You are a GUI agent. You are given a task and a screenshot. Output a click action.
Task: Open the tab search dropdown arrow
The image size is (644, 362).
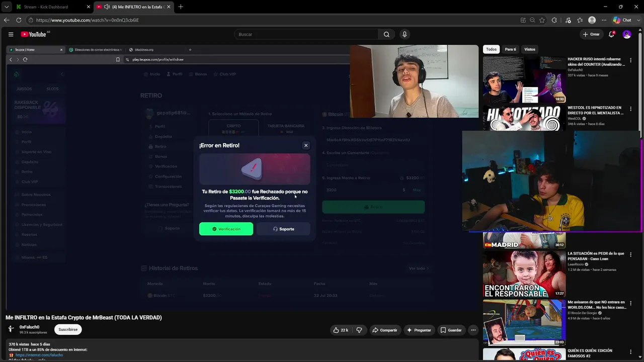point(7,7)
